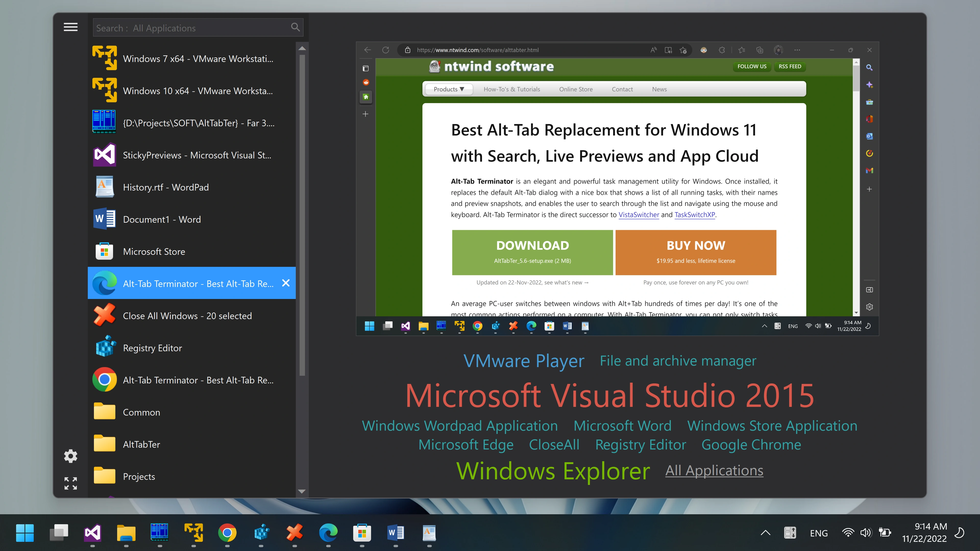Click the Search All Applications field
The height and width of the screenshot is (551, 980).
[198, 28]
